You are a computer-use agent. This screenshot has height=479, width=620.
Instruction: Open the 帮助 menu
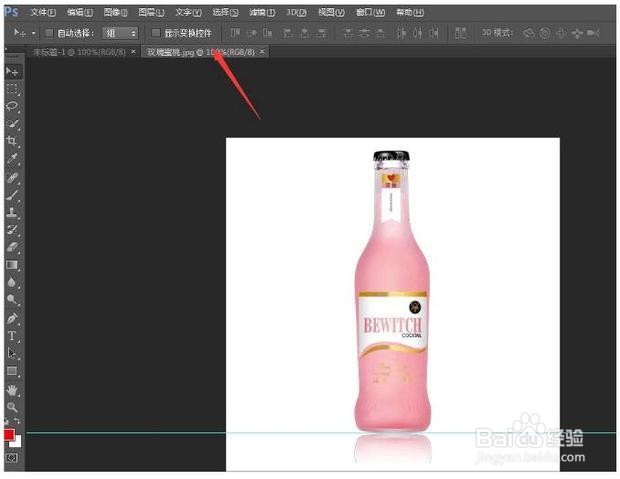click(x=410, y=13)
